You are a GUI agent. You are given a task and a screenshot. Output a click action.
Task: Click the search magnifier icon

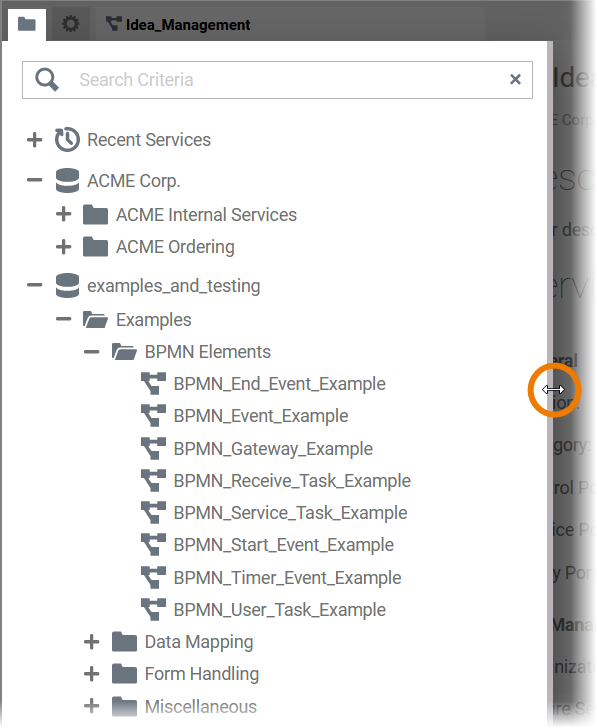tap(47, 80)
